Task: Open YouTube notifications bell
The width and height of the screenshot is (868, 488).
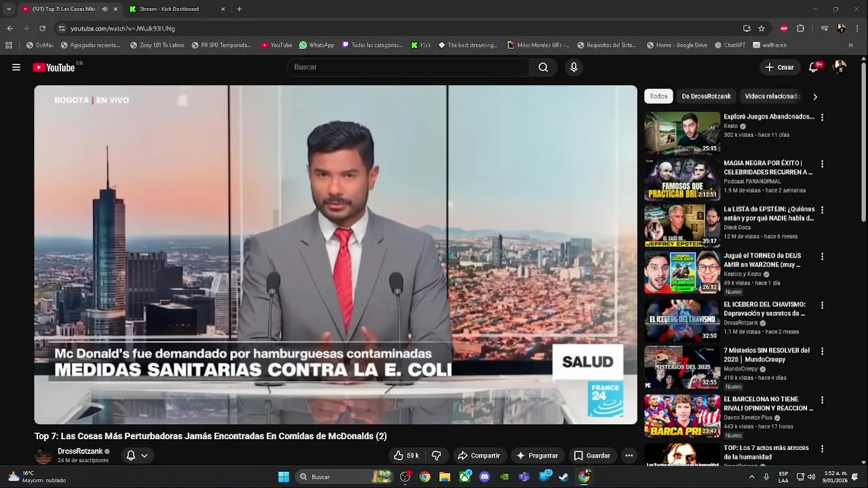Action: coord(814,67)
